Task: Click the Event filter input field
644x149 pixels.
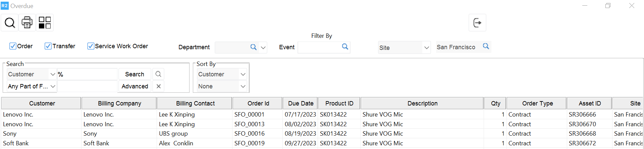Action: pyautogui.click(x=319, y=47)
